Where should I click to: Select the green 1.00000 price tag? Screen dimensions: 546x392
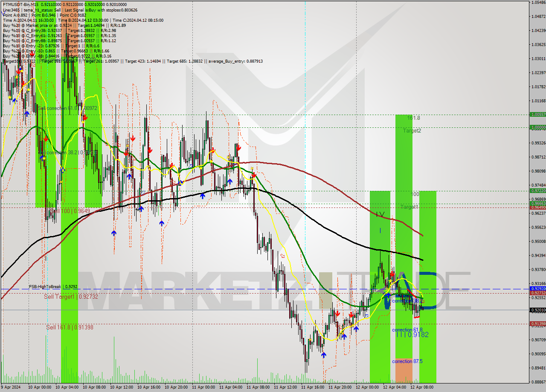(537, 127)
